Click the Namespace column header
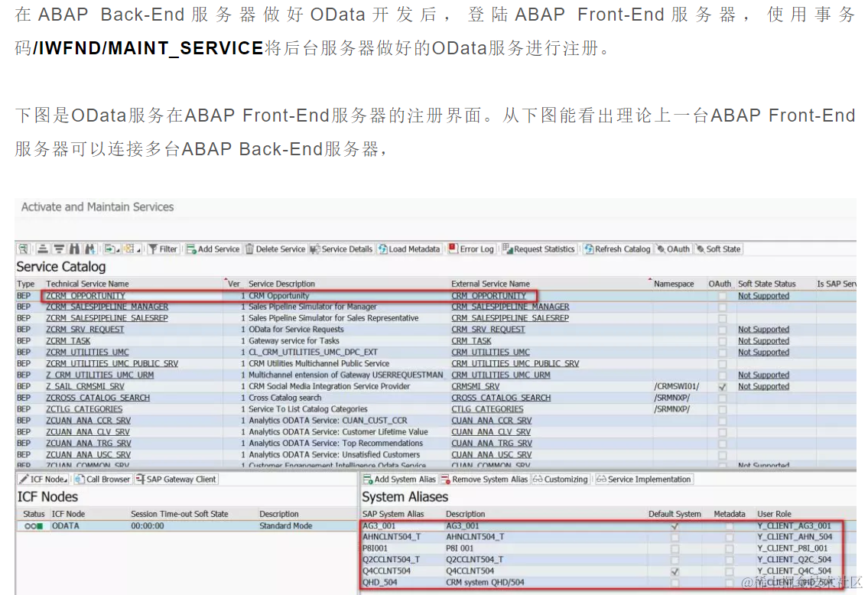Viewport: 868px width, 595px height. (x=674, y=284)
